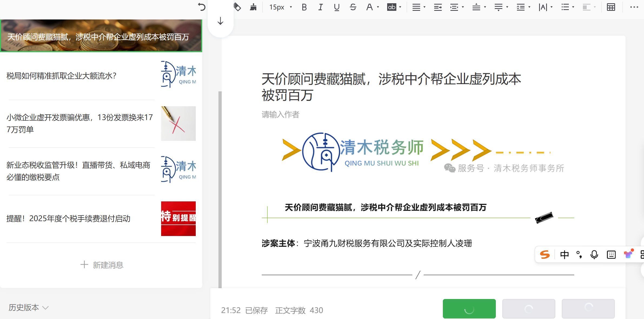
Task: Select the clear formatting eraser icon
Action: [x=237, y=7]
